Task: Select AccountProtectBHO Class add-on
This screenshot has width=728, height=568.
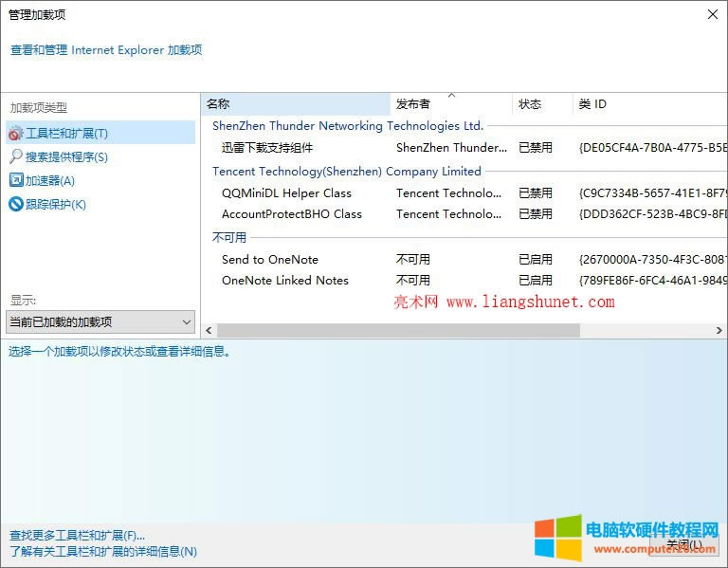Action: [x=292, y=214]
